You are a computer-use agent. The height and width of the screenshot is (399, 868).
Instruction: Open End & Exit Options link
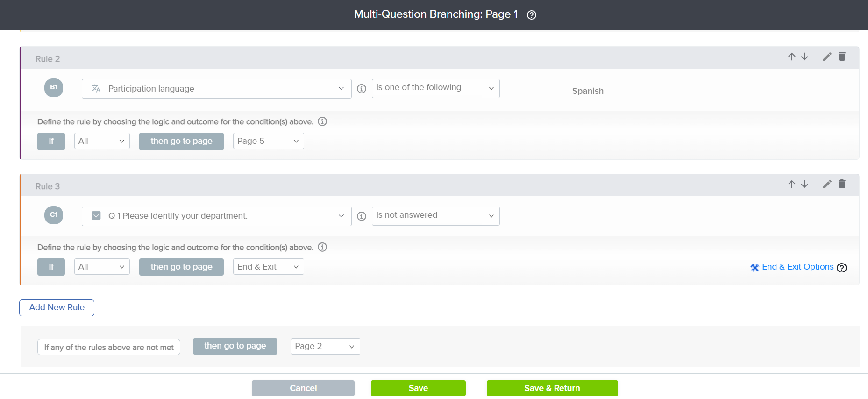(797, 267)
